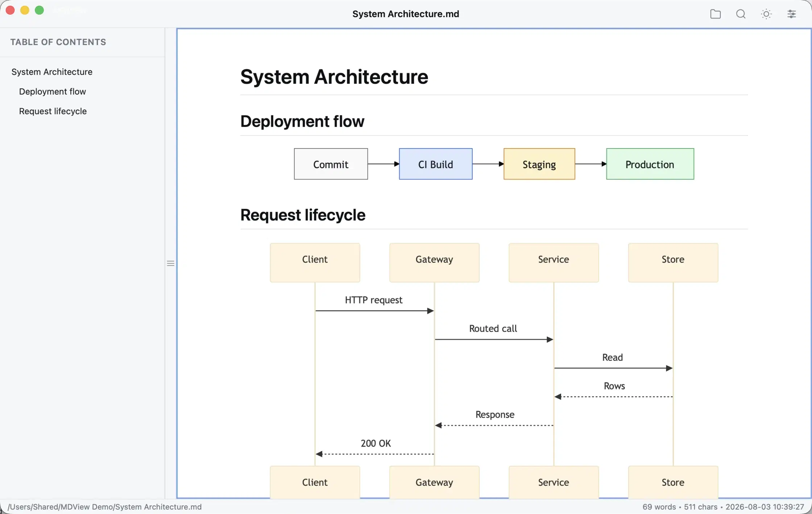Click the top Client participant box
The height and width of the screenshot is (514, 812).
(315, 262)
